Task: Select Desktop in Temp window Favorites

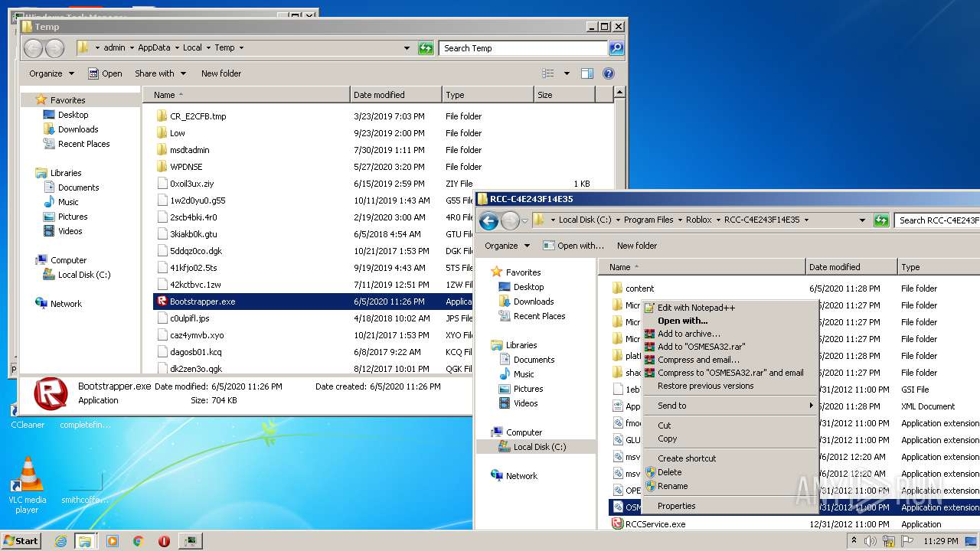Action: click(x=73, y=115)
